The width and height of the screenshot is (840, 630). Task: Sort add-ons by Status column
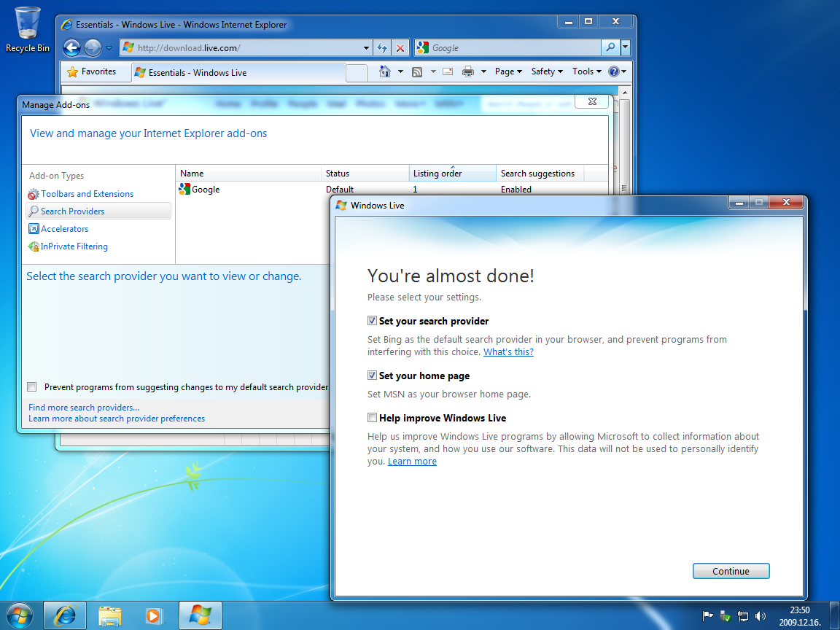[365, 174]
